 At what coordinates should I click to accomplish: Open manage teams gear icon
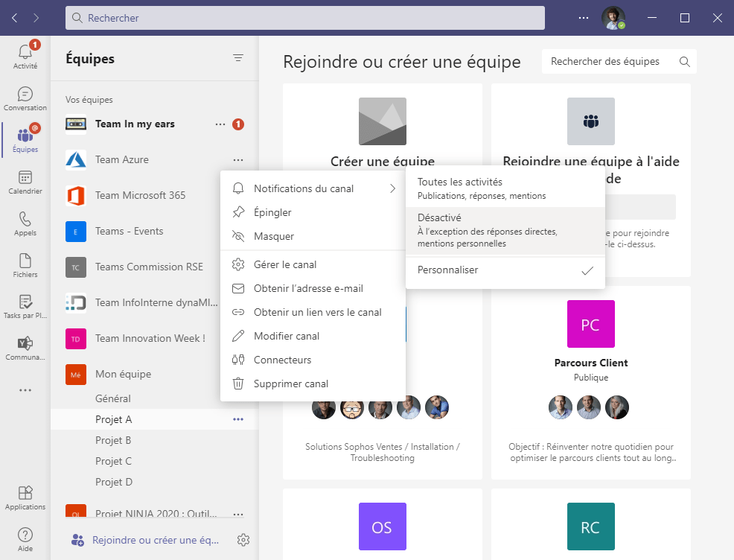tap(243, 540)
